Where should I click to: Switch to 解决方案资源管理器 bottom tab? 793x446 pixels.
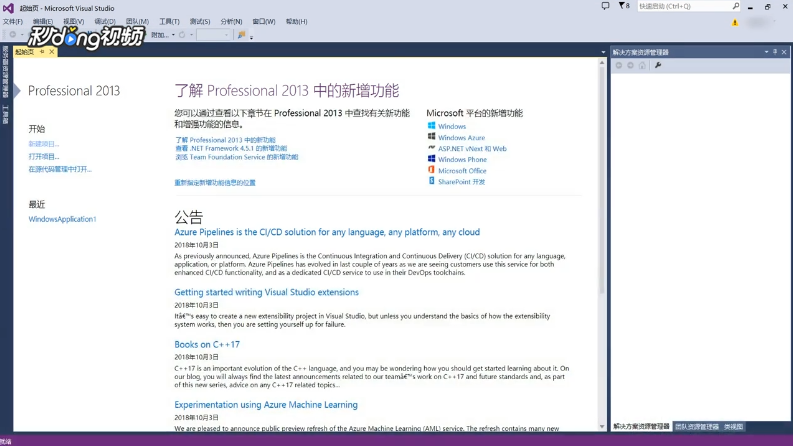tap(641, 426)
